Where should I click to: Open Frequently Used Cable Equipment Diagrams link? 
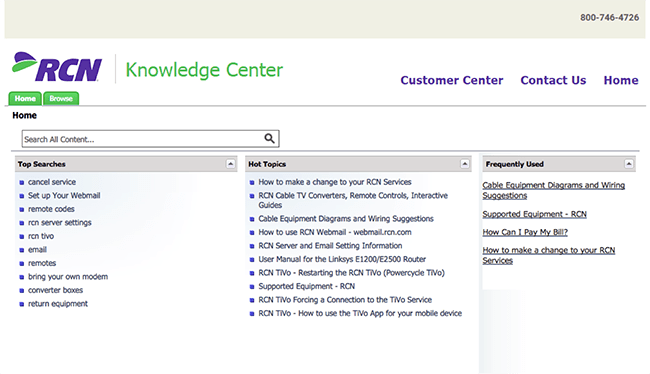point(554,190)
